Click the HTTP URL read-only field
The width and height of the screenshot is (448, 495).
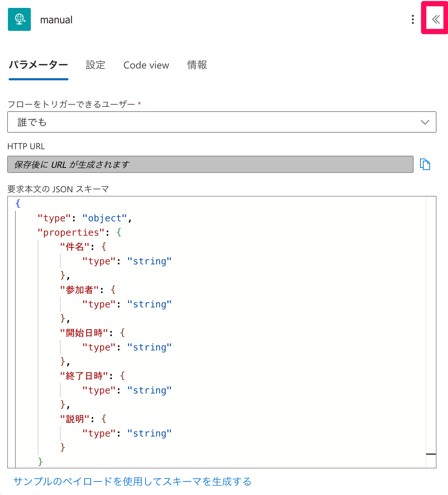[x=210, y=164]
